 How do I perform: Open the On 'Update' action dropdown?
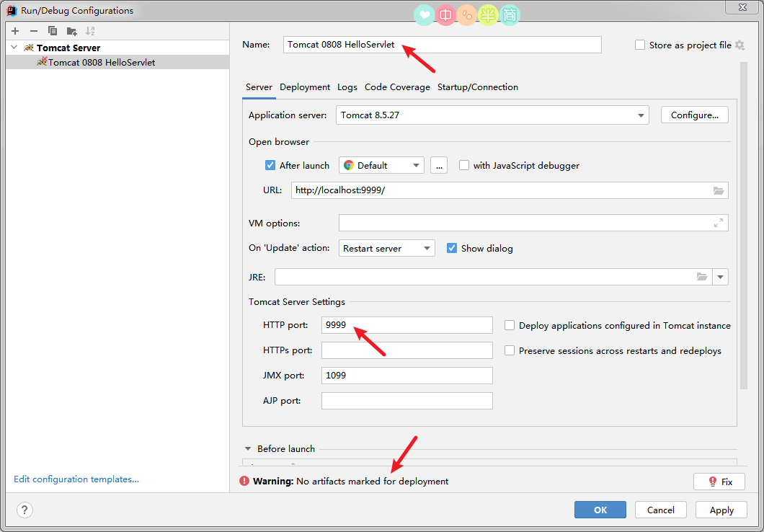tap(387, 248)
